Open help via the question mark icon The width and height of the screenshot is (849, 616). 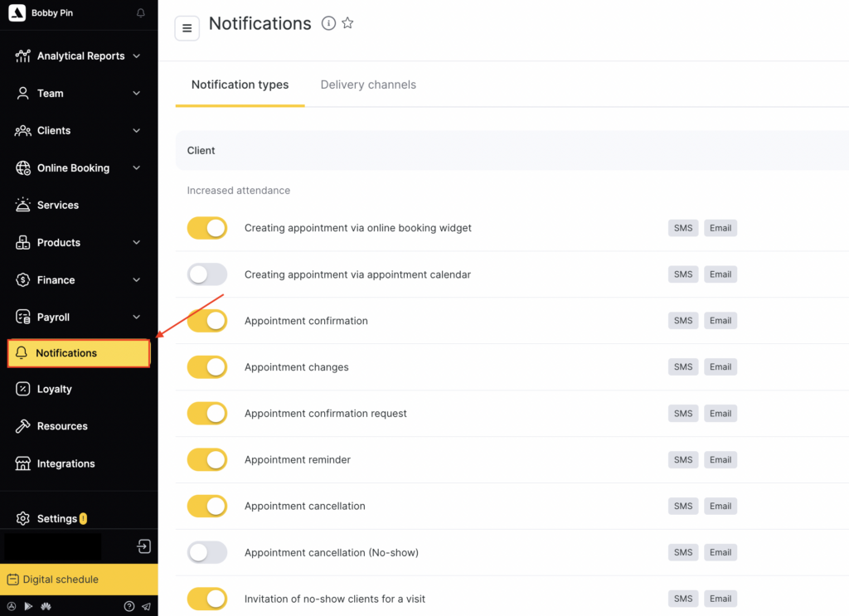(x=129, y=606)
